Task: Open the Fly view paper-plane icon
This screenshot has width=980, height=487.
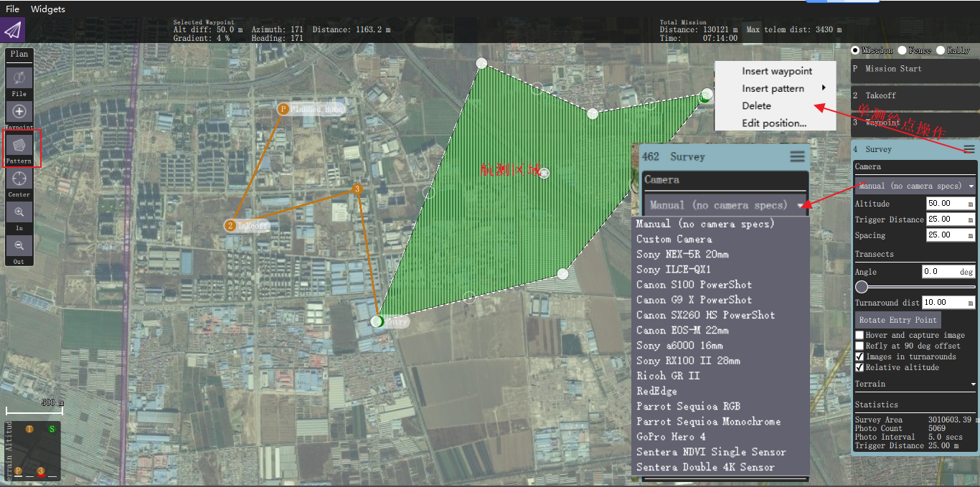Action: [13, 31]
